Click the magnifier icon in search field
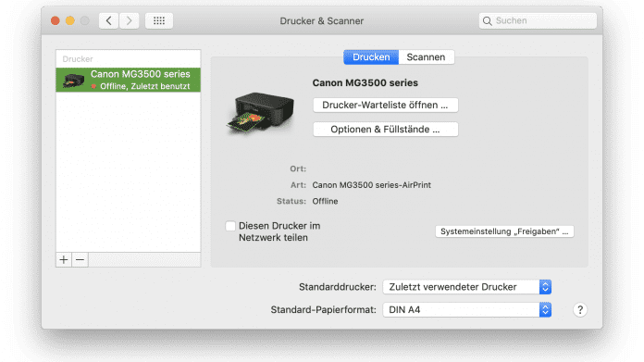The width and height of the screenshot is (644, 362). [x=487, y=21]
